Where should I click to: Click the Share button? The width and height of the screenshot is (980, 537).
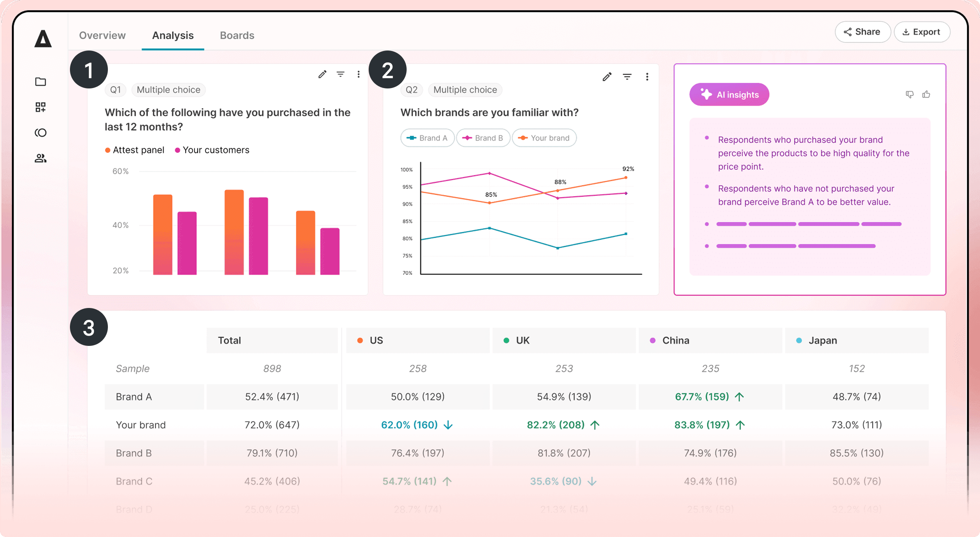pos(862,32)
